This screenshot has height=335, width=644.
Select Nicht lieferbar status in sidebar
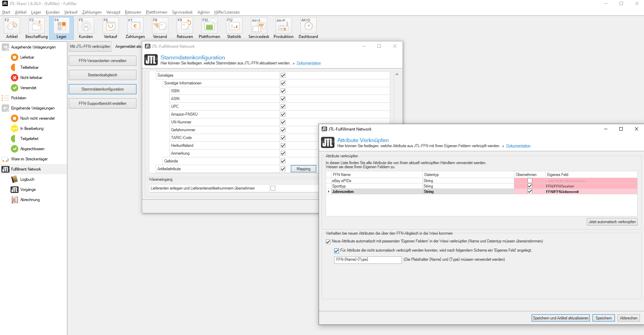pyautogui.click(x=31, y=78)
